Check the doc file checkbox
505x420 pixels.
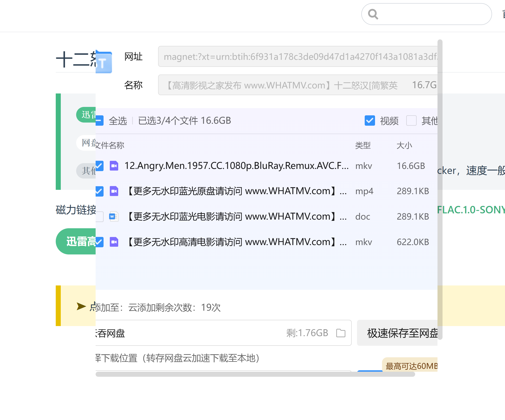point(99,216)
